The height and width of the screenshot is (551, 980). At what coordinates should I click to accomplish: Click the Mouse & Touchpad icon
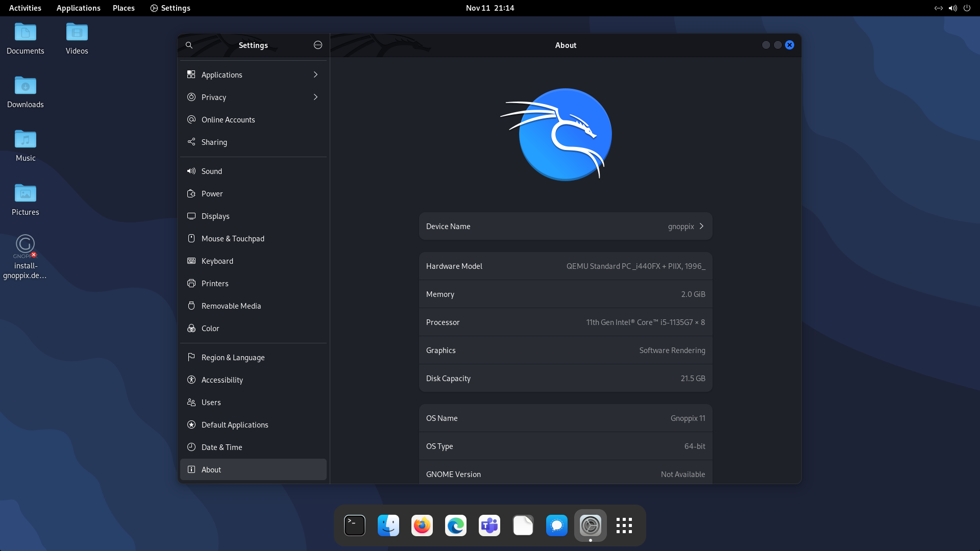tap(191, 238)
